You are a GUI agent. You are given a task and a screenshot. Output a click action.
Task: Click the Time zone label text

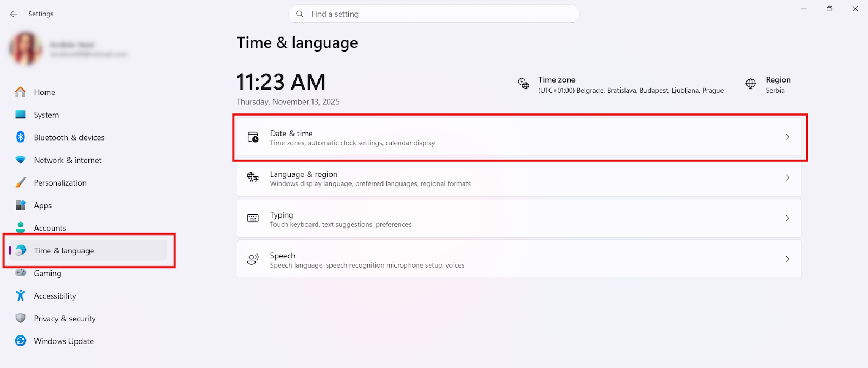point(557,80)
